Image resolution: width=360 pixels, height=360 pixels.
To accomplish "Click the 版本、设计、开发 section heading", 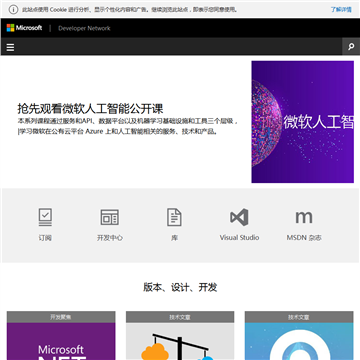I will 180,287.
